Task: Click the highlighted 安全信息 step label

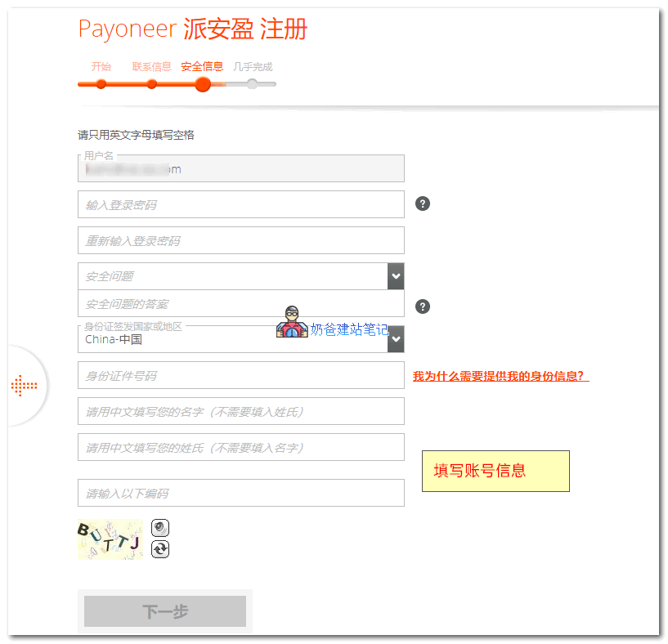Action: pyautogui.click(x=202, y=66)
